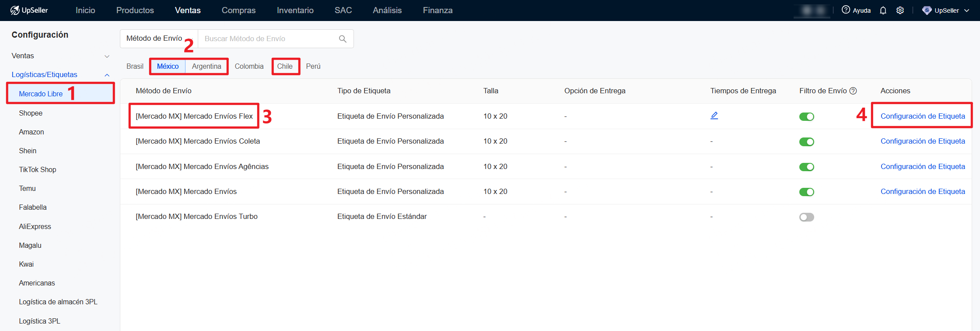Switch to the Brasil tab

tap(135, 66)
